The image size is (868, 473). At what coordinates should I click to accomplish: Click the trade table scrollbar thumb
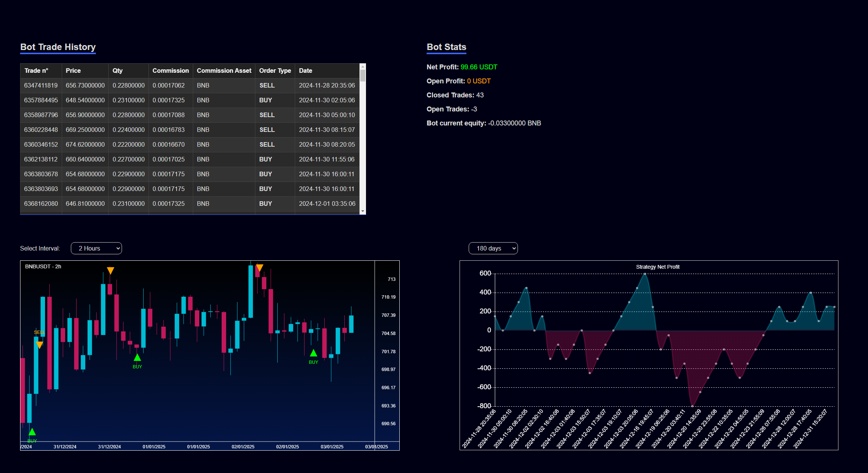click(x=363, y=75)
